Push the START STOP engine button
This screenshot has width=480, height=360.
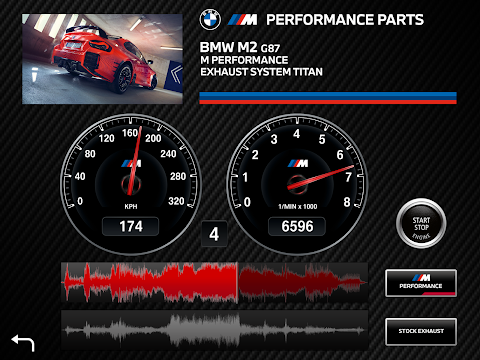point(421,223)
